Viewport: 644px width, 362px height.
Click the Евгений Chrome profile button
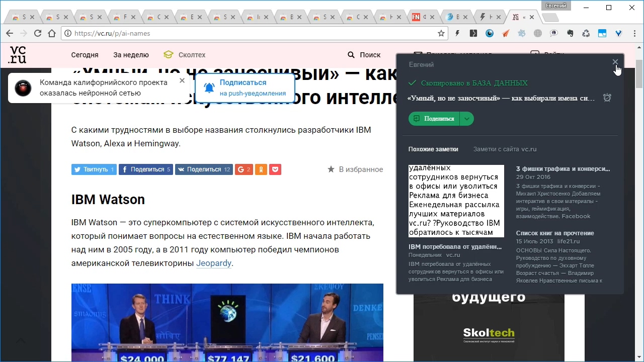click(x=556, y=6)
